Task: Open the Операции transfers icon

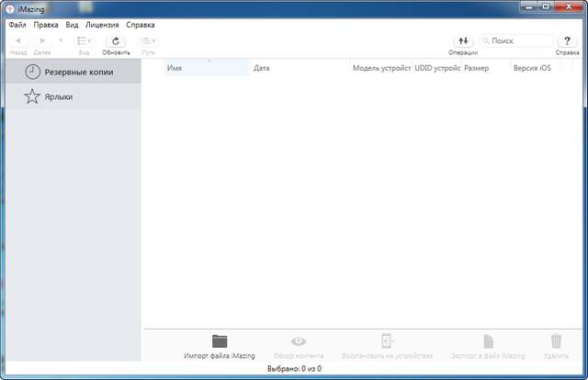Action: point(462,41)
